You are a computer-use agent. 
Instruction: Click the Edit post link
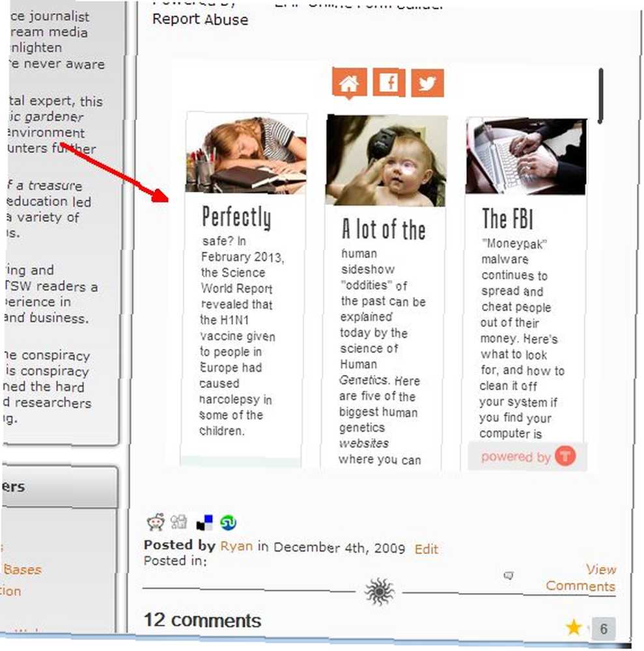[x=426, y=549]
